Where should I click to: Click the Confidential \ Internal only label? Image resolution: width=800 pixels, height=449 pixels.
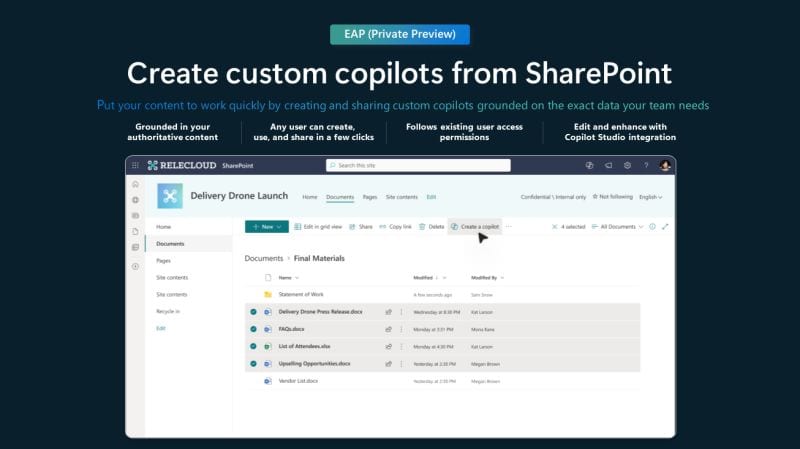click(x=553, y=197)
